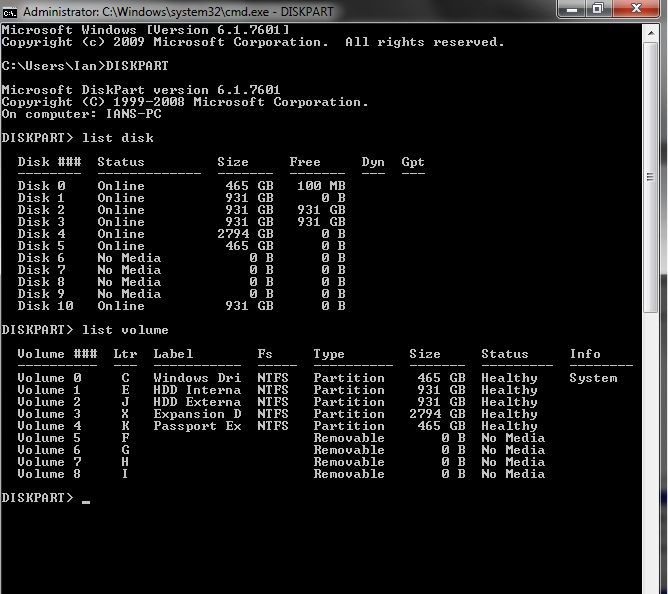Click the 'Label' column header
668x594 pixels.
tap(173, 354)
